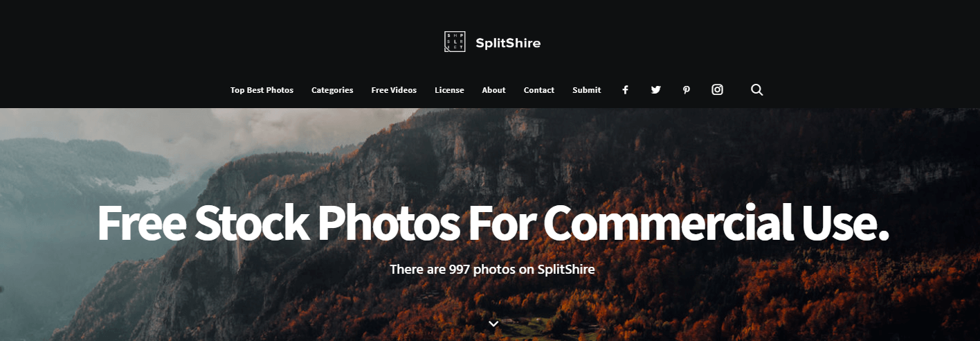The width and height of the screenshot is (980, 341).
Task: Click the magnifying glass search icon
Action: pos(757,89)
